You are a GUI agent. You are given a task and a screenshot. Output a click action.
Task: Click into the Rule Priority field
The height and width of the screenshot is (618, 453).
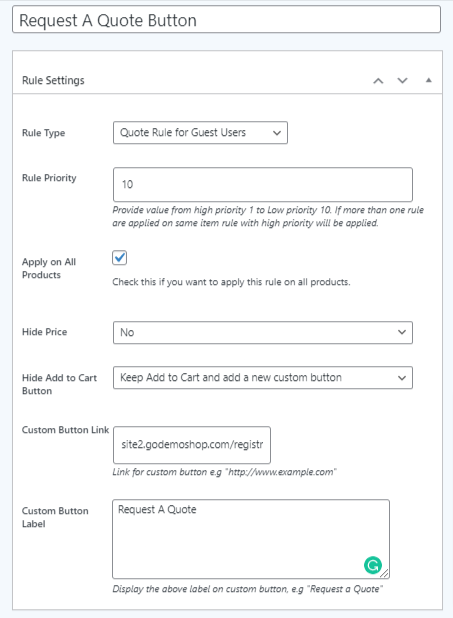(263, 184)
